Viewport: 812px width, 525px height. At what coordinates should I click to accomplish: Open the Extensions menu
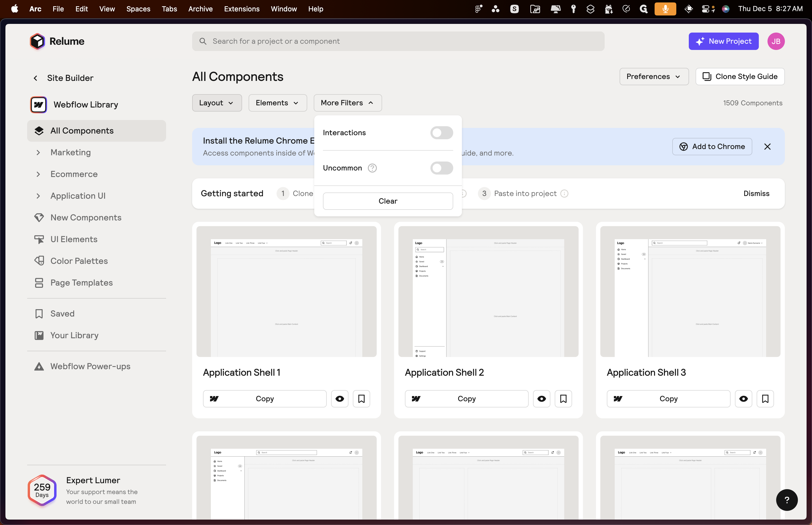[x=242, y=9]
